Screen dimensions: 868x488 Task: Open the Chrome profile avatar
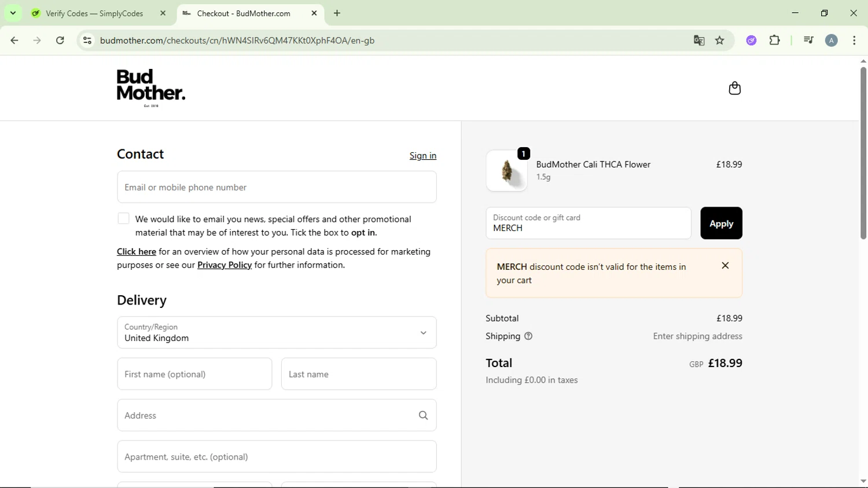click(x=832, y=41)
